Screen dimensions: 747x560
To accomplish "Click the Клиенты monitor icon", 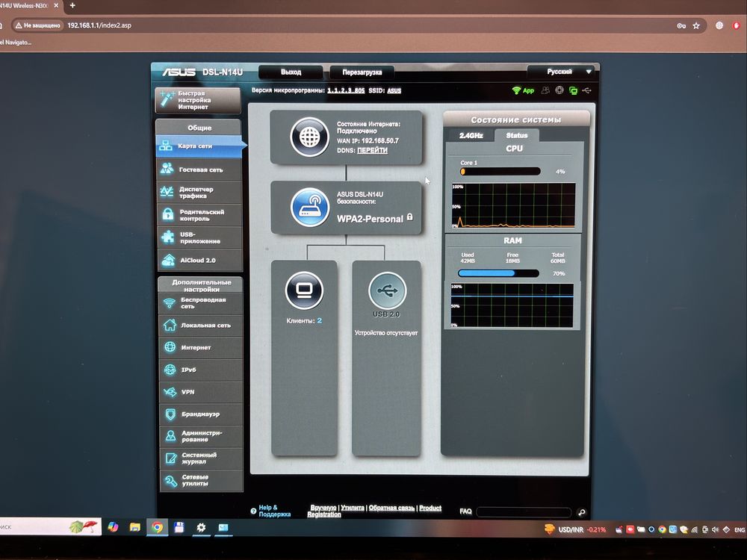I will tap(304, 290).
